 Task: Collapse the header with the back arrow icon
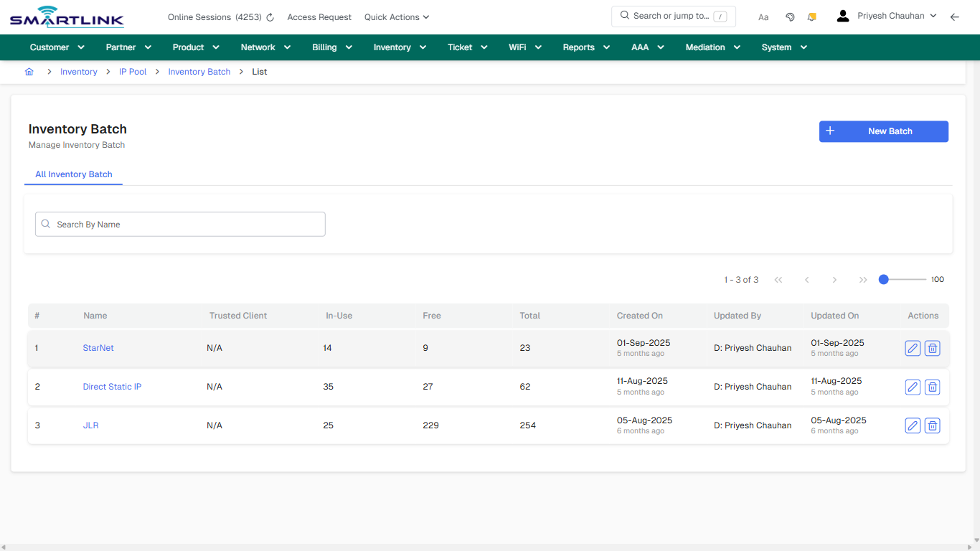(x=955, y=17)
